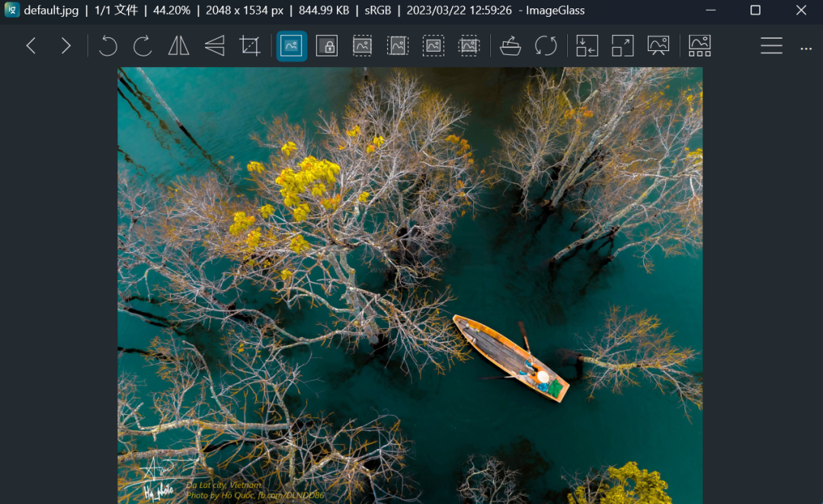
Task: Enable Scale to Width mode
Action: coord(362,46)
